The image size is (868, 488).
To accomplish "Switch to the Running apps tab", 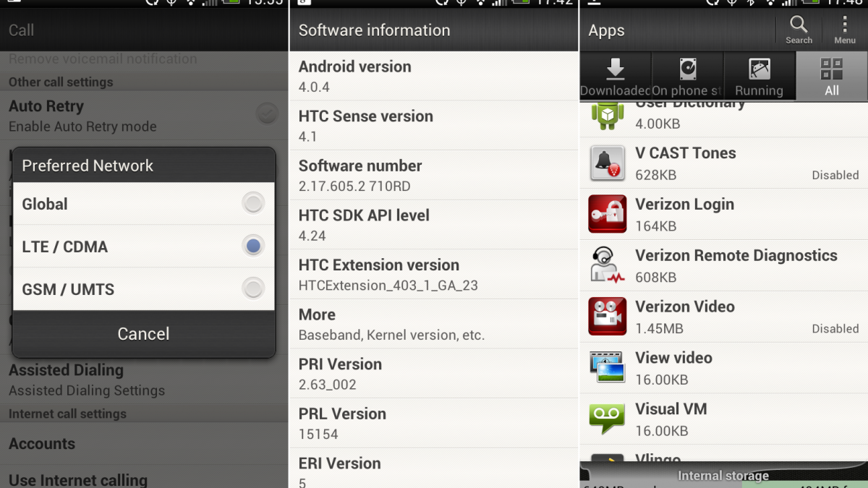I will 759,77.
